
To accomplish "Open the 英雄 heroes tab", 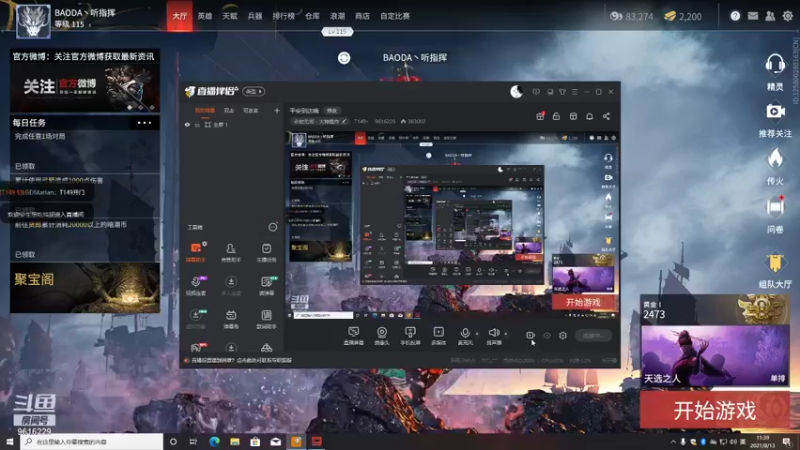I will 205,16.
